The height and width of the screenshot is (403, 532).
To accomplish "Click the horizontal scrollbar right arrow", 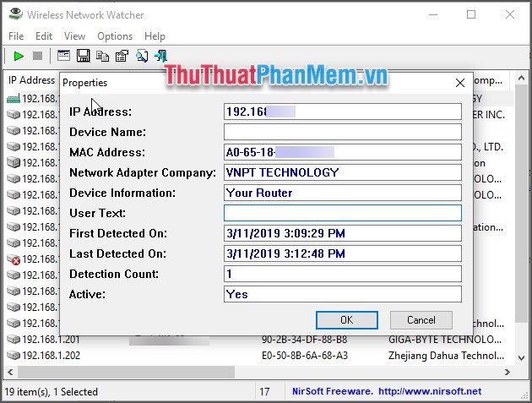I will (508, 372).
